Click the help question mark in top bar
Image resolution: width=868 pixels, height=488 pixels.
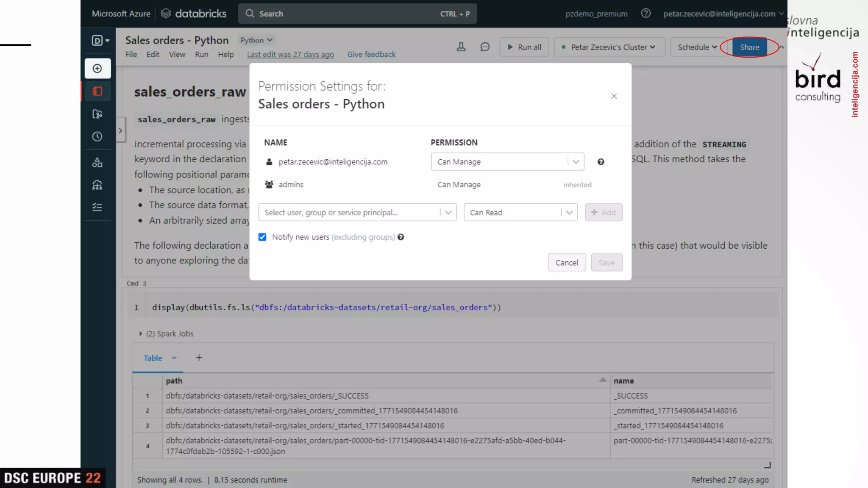point(645,14)
